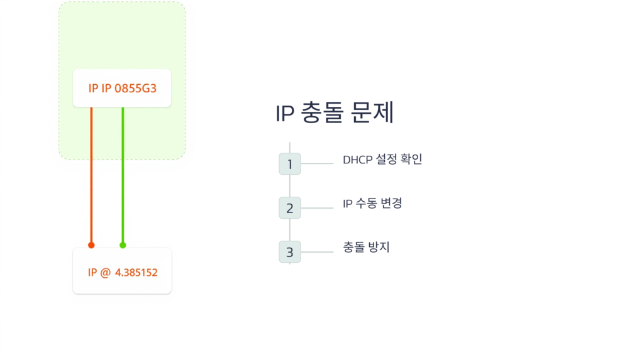Click the orange connector endpoint dot
Screen dimensions: 644x362
(91, 245)
